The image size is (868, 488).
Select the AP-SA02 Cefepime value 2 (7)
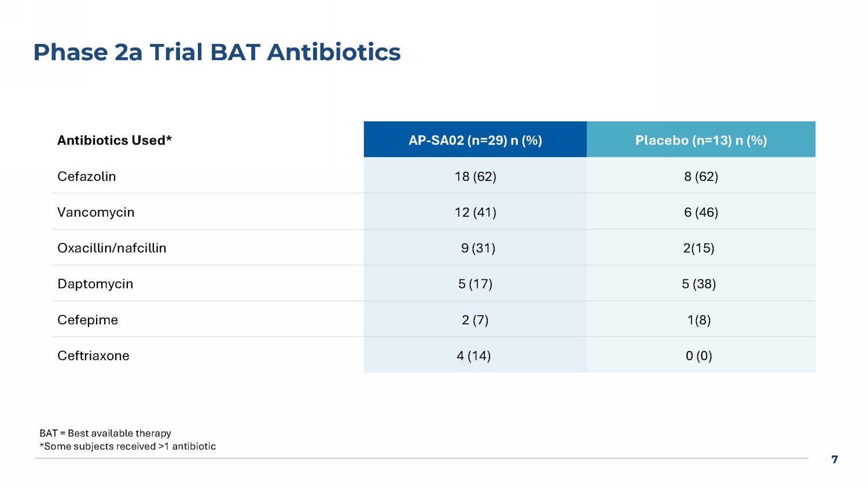[475, 320]
